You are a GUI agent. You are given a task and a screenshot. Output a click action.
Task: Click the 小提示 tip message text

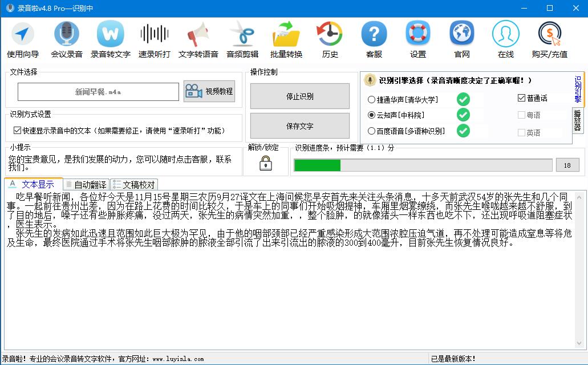click(x=120, y=163)
